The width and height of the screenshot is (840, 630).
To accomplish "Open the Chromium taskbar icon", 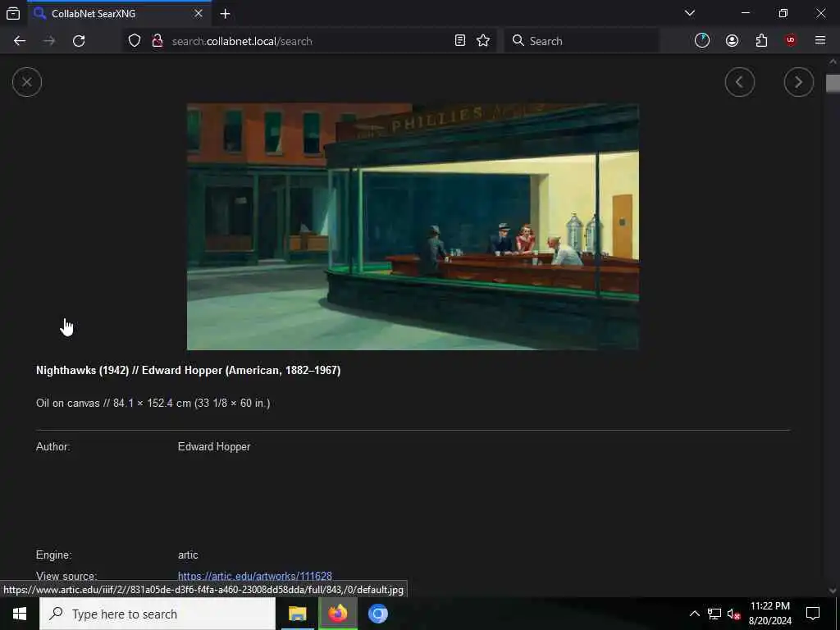I will point(377,614).
